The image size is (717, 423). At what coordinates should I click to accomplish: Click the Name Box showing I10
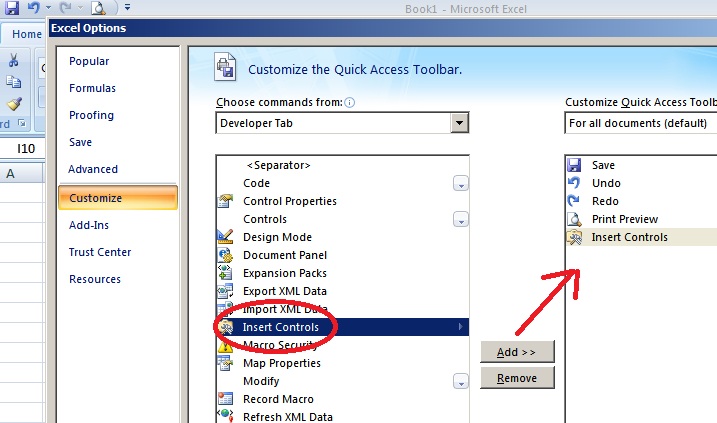[23, 148]
